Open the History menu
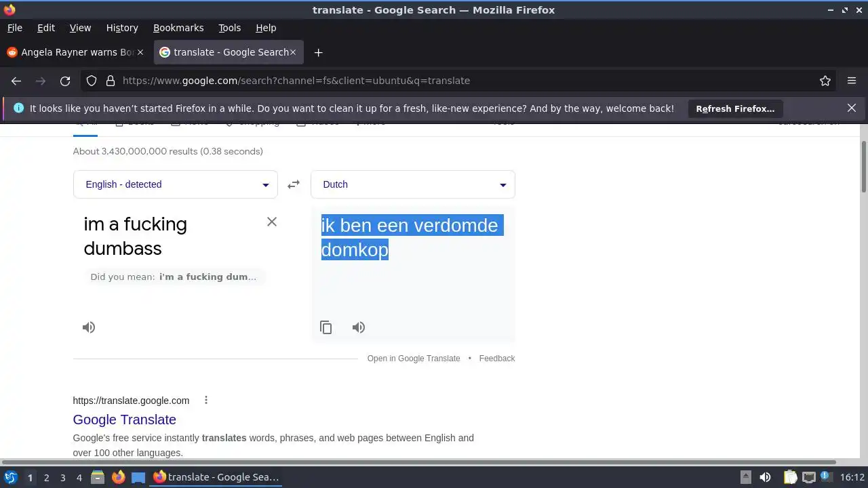The width and height of the screenshot is (868, 488). click(122, 28)
